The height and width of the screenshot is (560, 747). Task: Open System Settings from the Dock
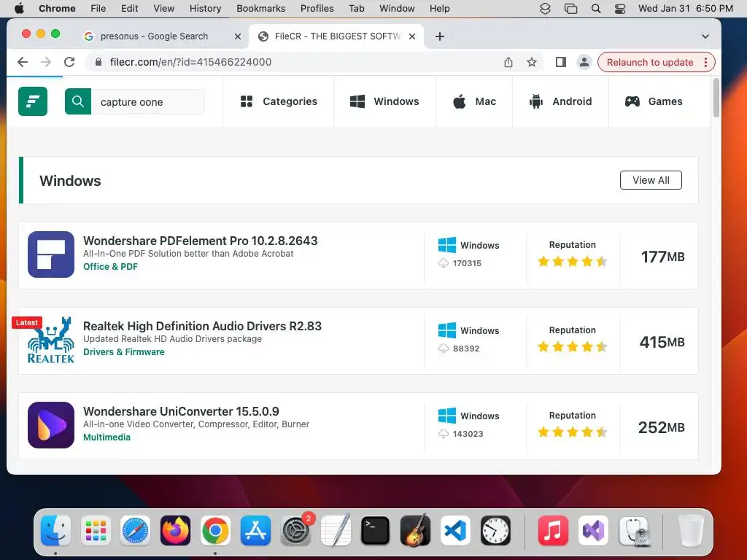(296, 531)
